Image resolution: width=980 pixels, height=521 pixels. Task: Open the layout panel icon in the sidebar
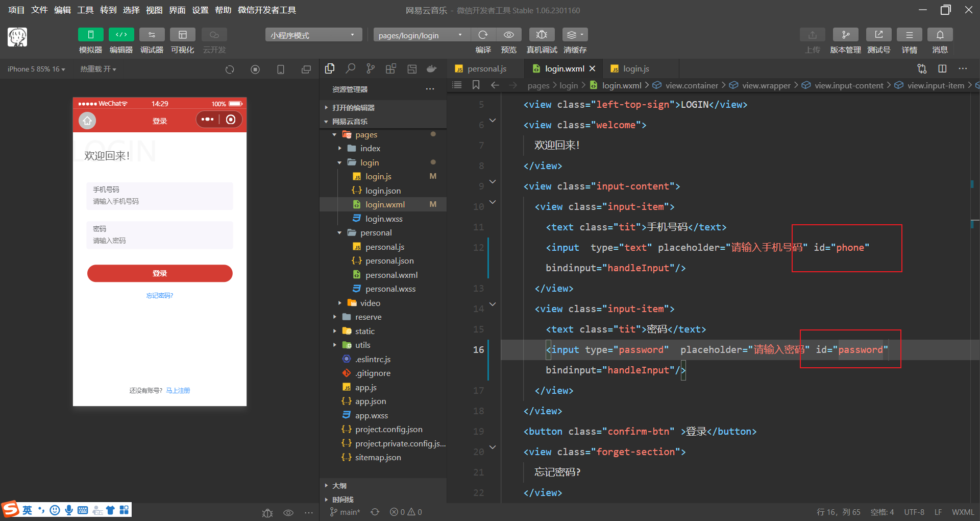[412, 68]
